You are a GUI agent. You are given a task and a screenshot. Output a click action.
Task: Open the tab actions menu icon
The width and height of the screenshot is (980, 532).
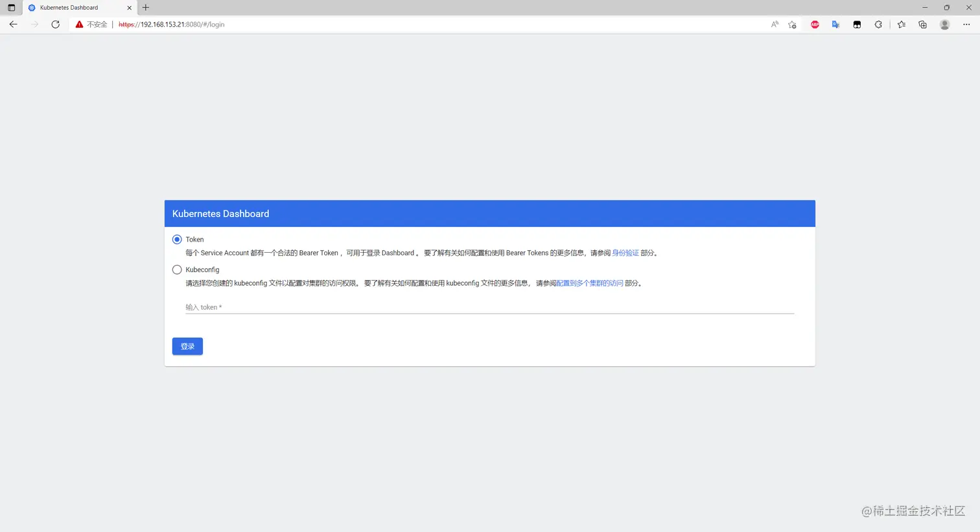click(x=11, y=8)
